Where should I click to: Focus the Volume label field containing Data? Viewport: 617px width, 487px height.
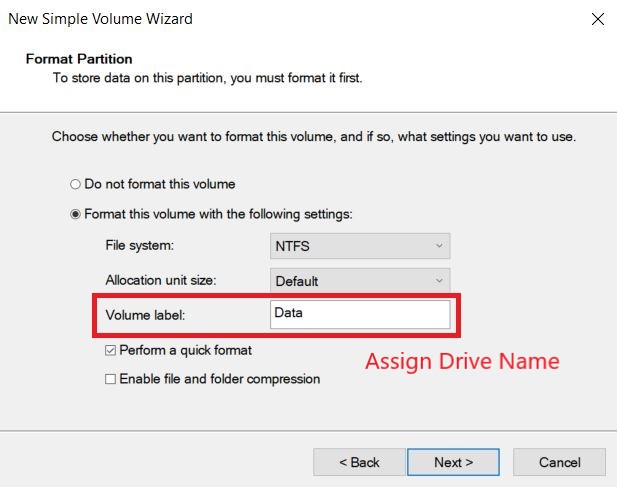click(x=360, y=314)
